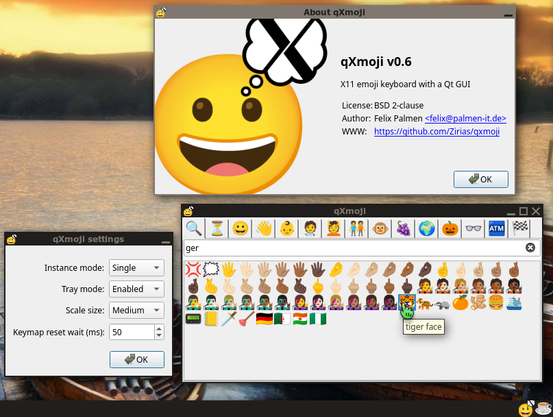The height and width of the screenshot is (417, 553).
Task: Open the Tray mode dropdown
Action: point(136,289)
